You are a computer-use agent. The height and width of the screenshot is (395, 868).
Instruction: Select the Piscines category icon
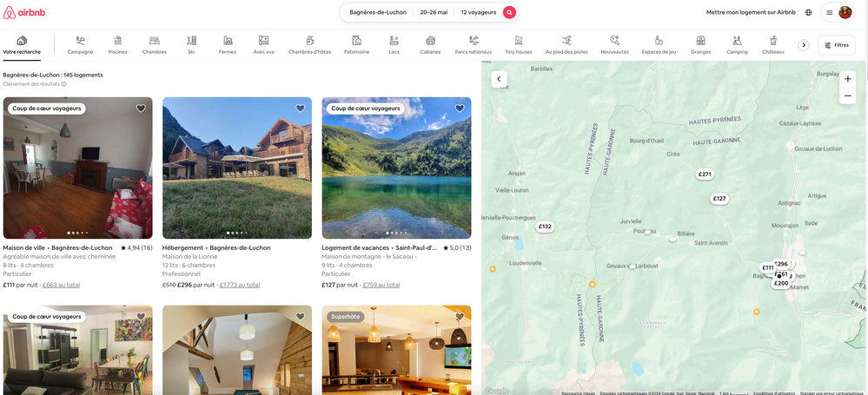117,41
